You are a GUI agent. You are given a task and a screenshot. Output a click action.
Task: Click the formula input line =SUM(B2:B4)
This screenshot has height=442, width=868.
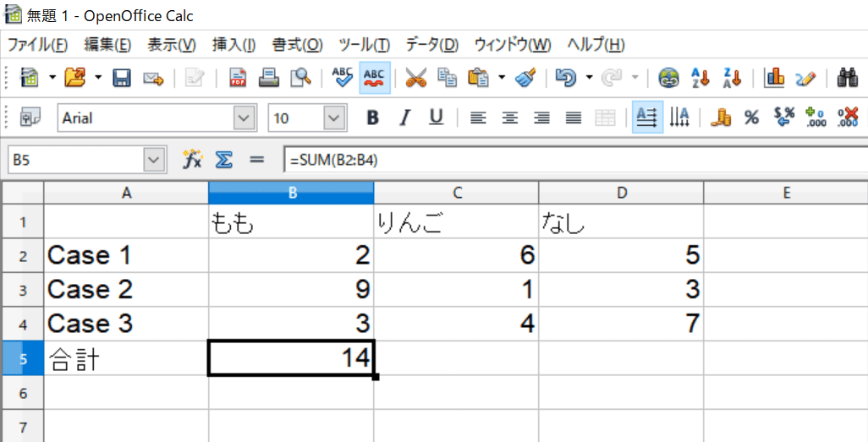coord(575,161)
